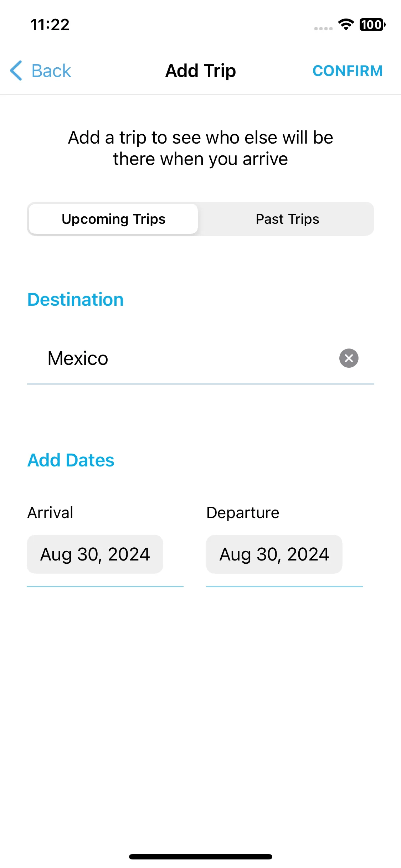Confirm the new trip

[348, 71]
